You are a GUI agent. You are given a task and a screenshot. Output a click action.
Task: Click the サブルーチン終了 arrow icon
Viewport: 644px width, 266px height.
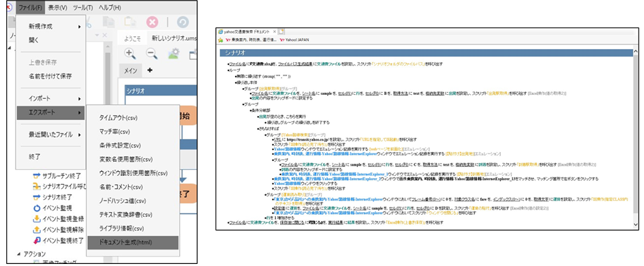click(37, 177)
